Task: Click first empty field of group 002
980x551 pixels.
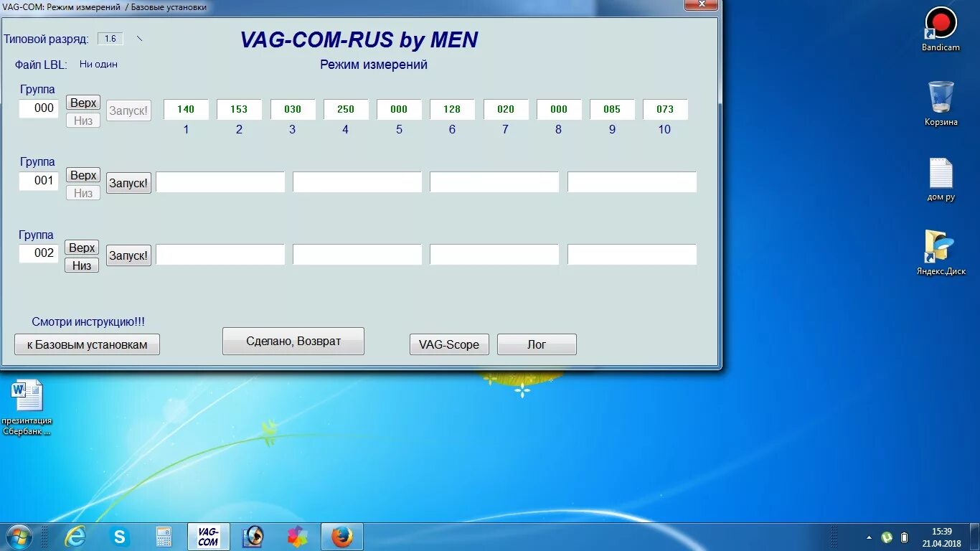Action: tap(220, 255)
